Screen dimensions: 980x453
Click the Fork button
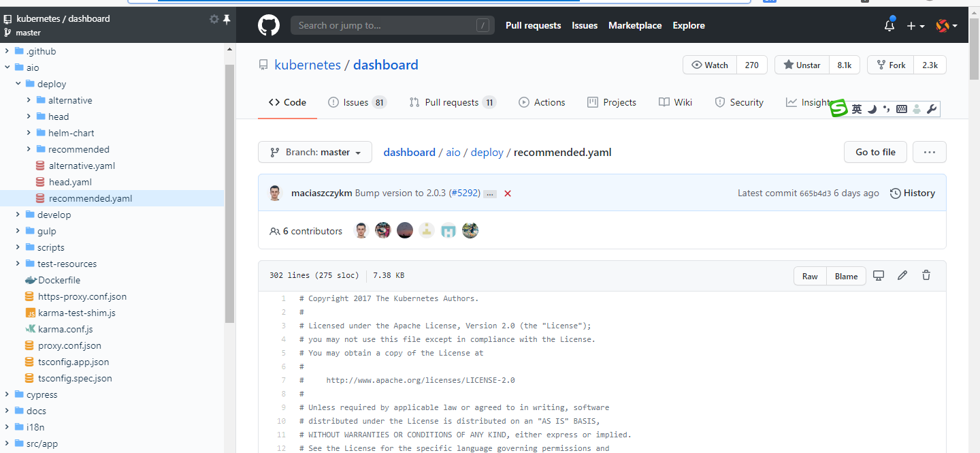tap(891, 65)
